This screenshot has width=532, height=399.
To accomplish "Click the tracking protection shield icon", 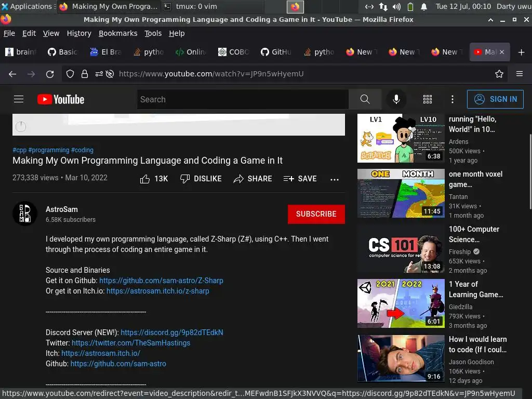I will click(70, 74).
